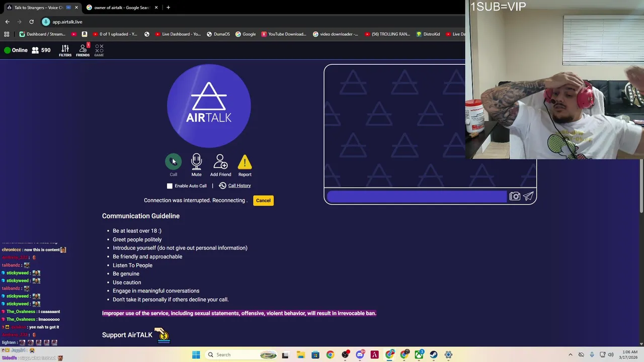Screen dimensions: 644x362
Task: Open the DumaOS bookmark
Action: [218, 34]
